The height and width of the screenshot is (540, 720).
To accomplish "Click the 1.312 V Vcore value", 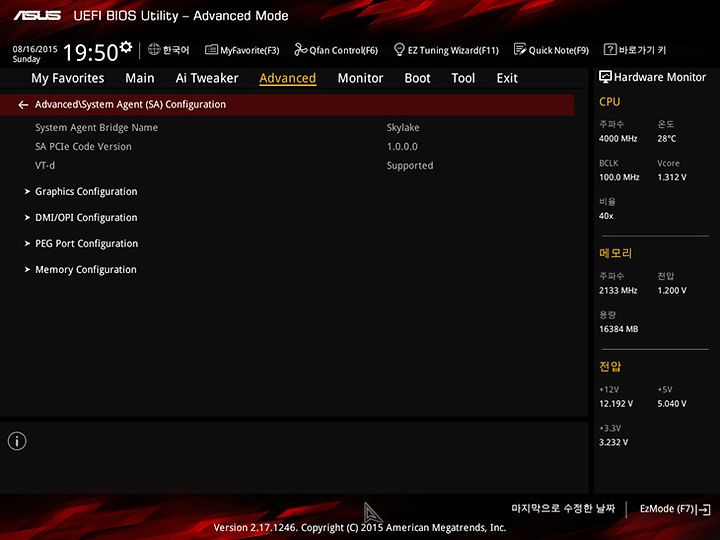I will [672, 177].
